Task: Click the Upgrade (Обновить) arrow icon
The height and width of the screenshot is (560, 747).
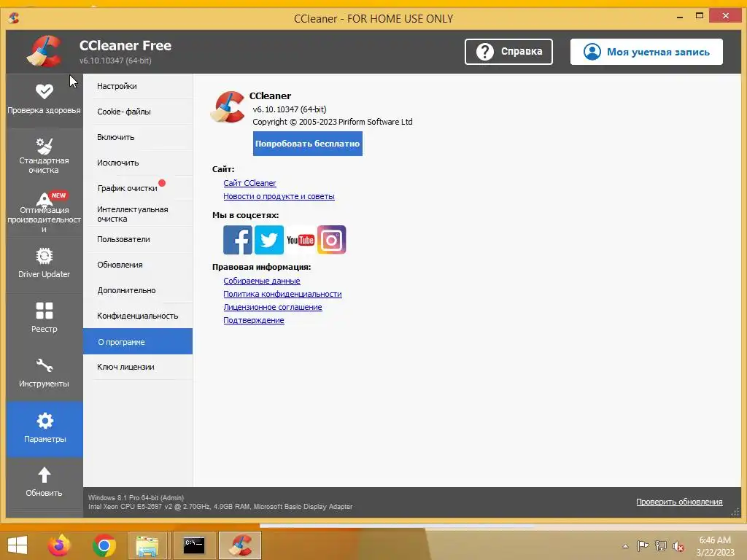Action: tap(44, 475)
